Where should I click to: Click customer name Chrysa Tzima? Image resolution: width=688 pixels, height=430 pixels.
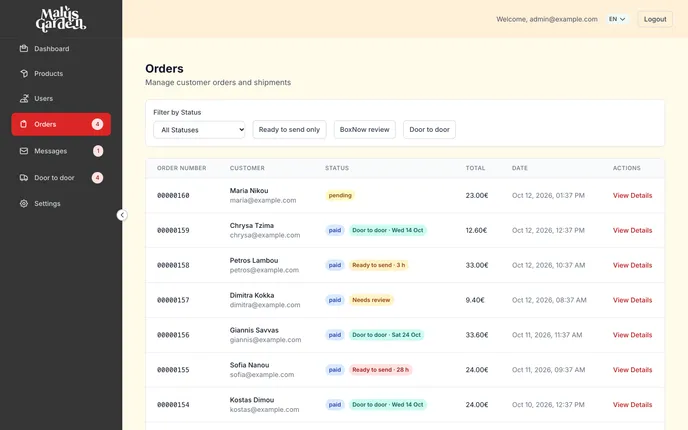pos(252,226)
